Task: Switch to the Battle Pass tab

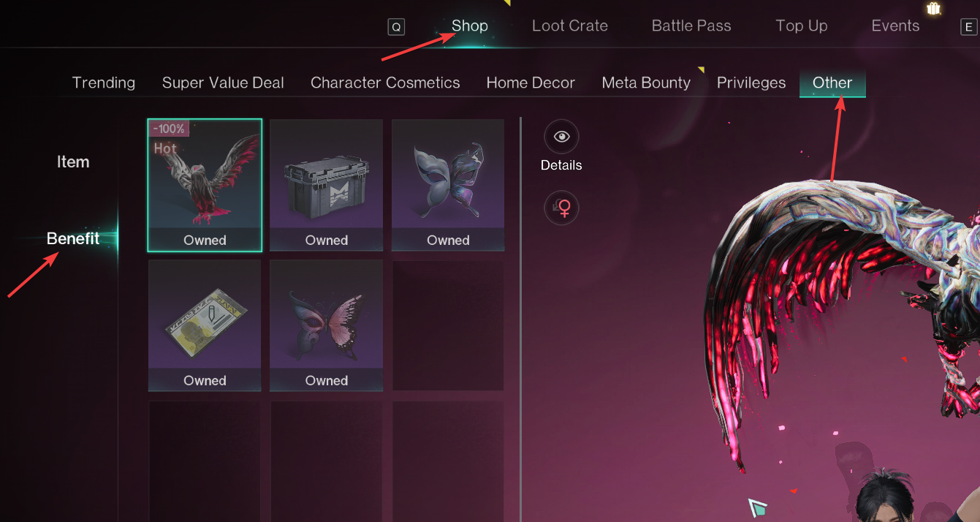Action: [x=691, y=26]
